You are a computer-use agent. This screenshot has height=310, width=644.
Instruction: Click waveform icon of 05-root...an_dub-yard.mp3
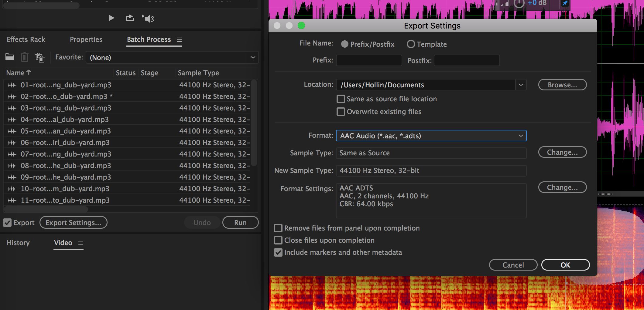(x=12, y=131)
